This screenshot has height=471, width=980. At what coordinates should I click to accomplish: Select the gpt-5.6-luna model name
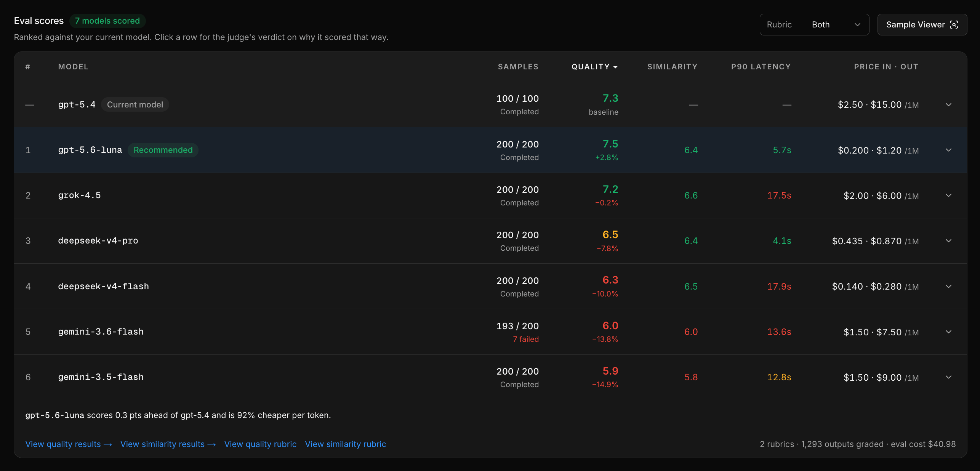coord(90,150)
